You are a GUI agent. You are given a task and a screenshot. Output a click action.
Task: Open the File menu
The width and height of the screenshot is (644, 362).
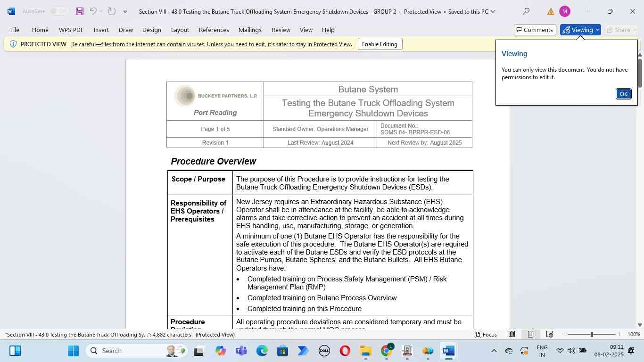pyautogui.click(x=15, y=30)
